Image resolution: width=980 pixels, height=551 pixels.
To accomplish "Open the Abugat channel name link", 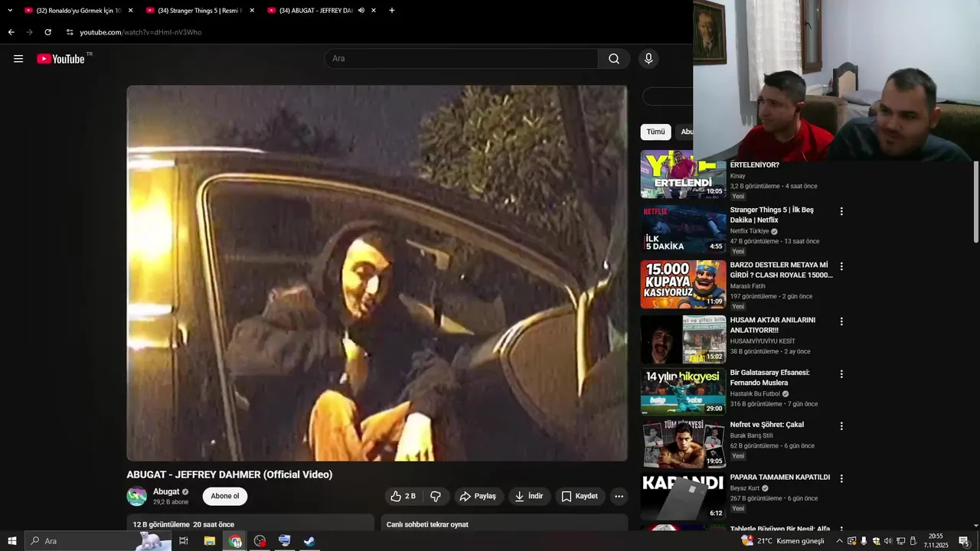I will click(166, 491).
